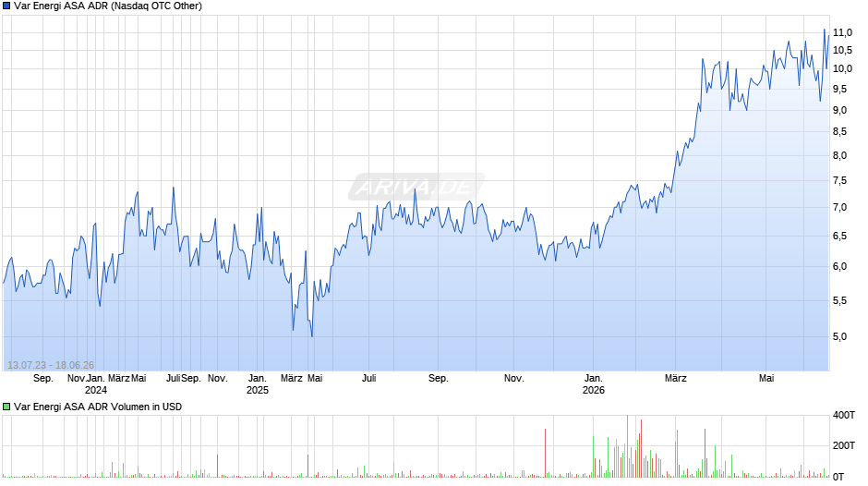Click the price axis value 7,0
Viewport: 868px width, 486px height.
(839, 208)
